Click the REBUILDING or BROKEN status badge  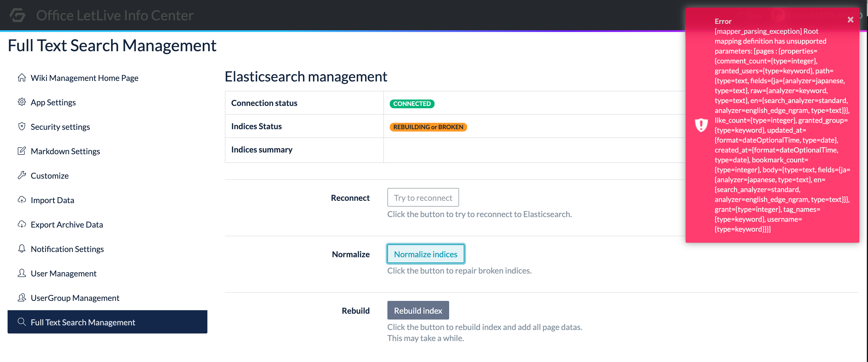coord(428,127)
